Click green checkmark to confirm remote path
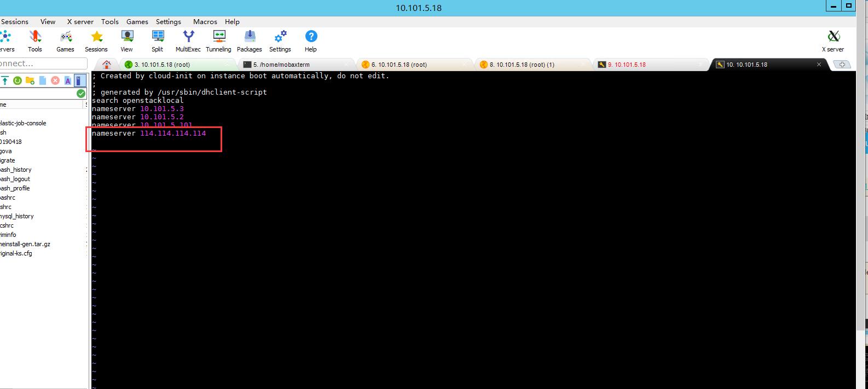This screenshot has width=868, height=389. pyautogui.click(x=81, y=94)
